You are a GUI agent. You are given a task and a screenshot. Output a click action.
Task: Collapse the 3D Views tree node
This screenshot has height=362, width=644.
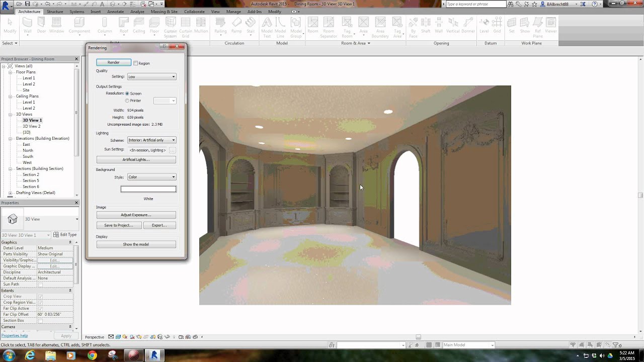(x=11, y=114)
